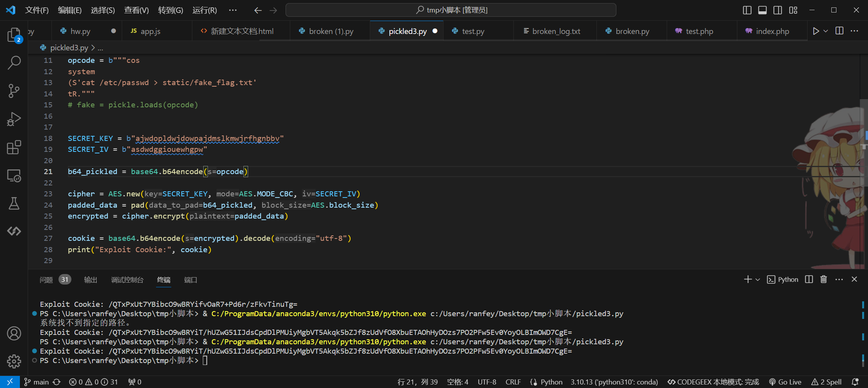
Task: Expand breadcrumb ellipsis symbol
Action: [x=100, y=48]
